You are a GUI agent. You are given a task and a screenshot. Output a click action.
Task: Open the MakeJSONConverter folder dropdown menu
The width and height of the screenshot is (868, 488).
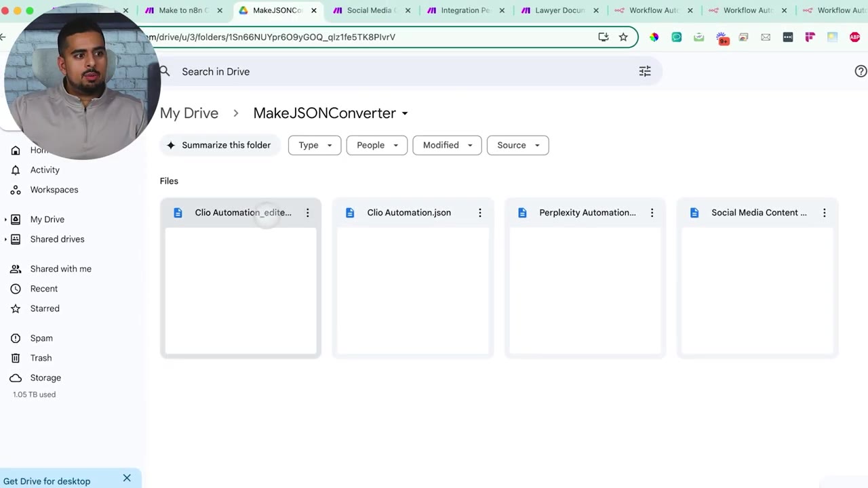405,113
